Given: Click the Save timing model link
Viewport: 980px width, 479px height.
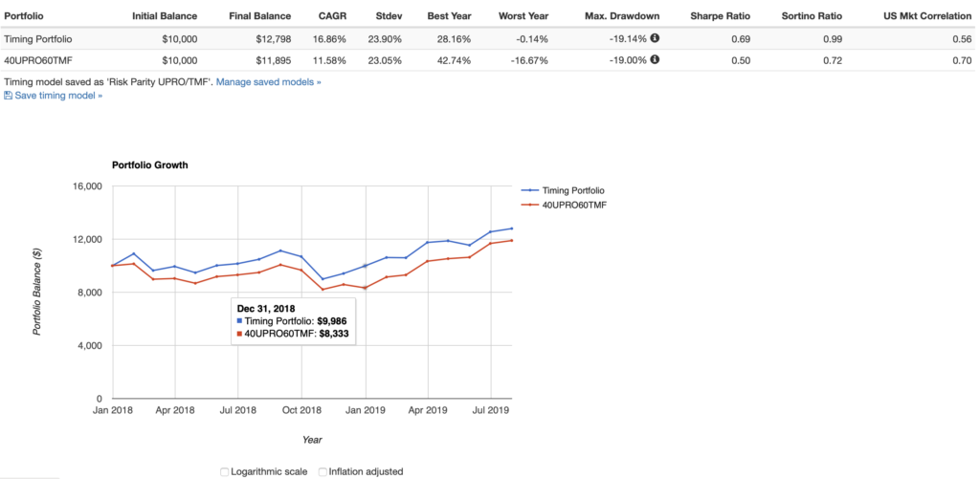Looking at the screenshot, I should 58,96.
